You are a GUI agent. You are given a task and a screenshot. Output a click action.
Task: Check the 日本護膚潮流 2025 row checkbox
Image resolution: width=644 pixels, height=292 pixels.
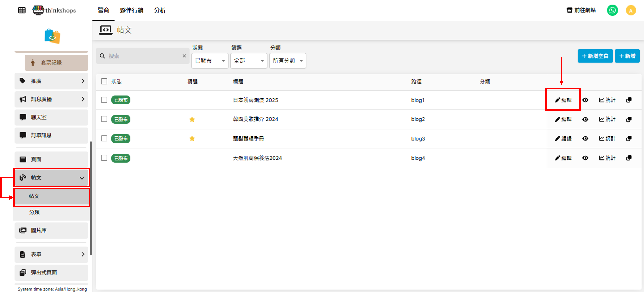coord(104,100)
